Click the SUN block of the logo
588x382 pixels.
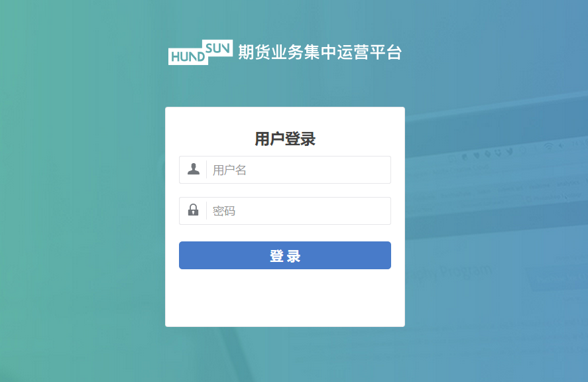click(x=217, y=48)
